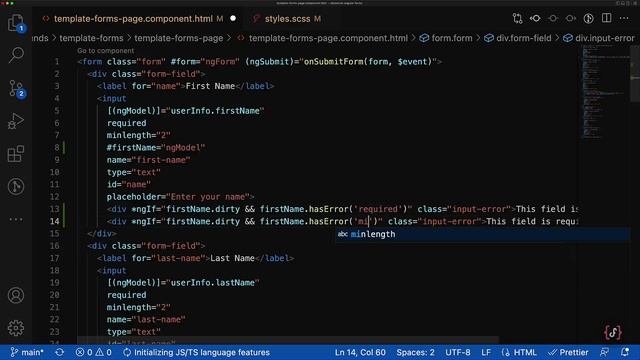The width and height of the screenshot is (640, 360).
Task: Click the circular run icon in editor toolbar
Action: [588, 18]
